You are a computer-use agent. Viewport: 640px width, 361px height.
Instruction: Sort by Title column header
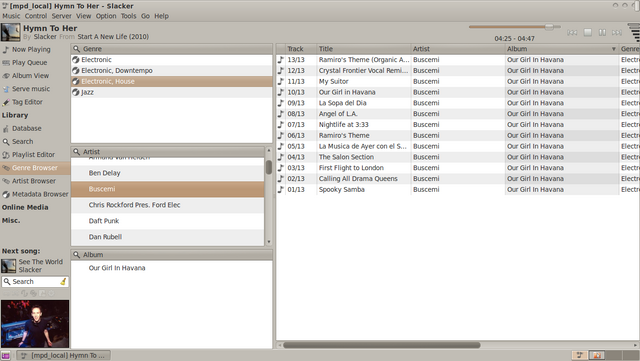pyautogui.click(x=363, y=49)
